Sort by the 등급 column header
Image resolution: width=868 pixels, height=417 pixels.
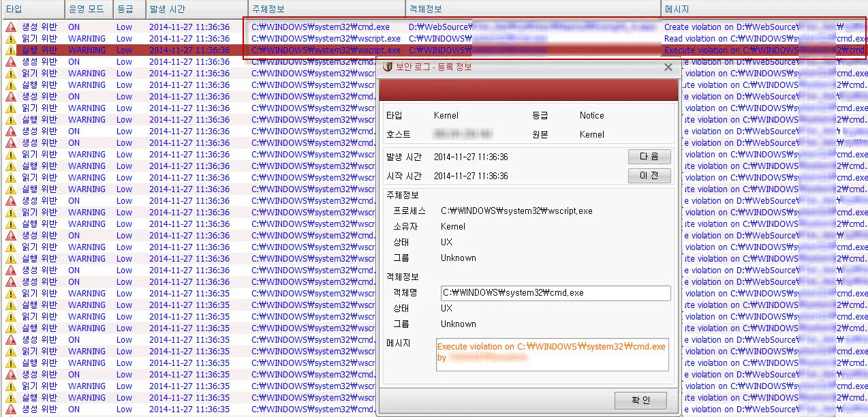click(x=124, y=10)
